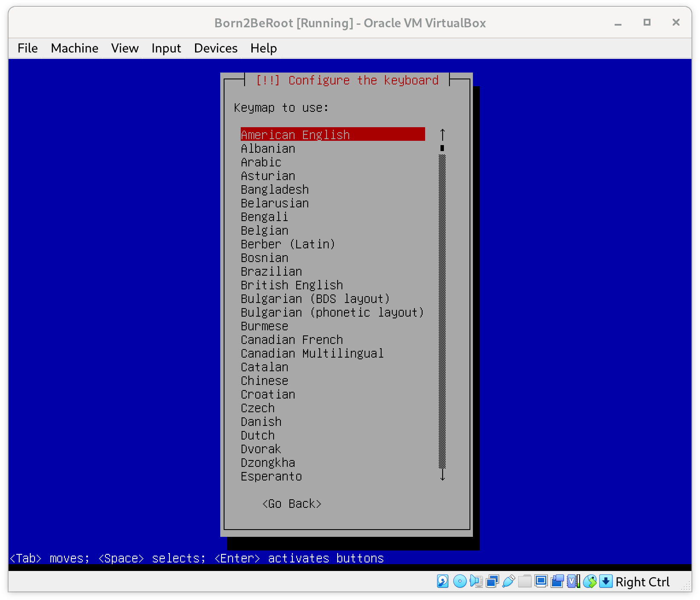This screenshot has height=600, width=700.
Task: Click the Right Ctrl host key label
Action: pos(642,582)
